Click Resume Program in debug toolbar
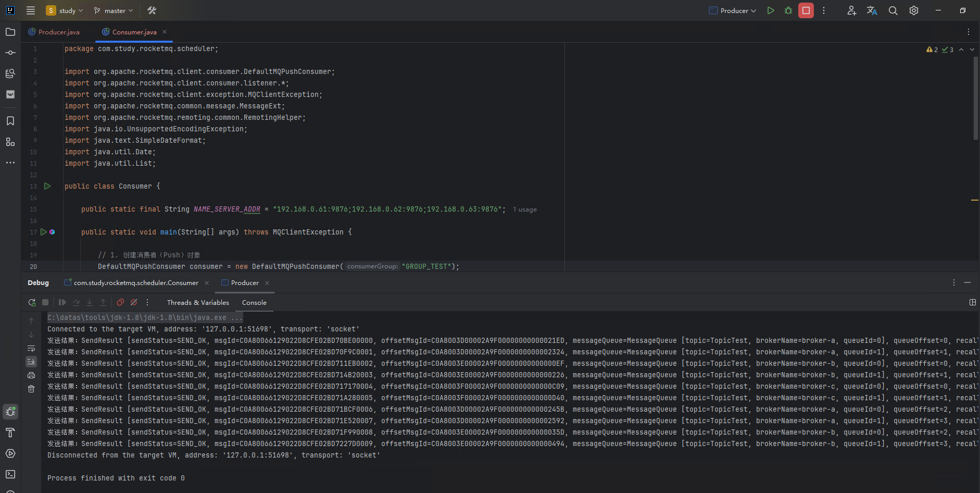Image resolution: width=980 pixels, height=493 pixels. pos(62,302)
